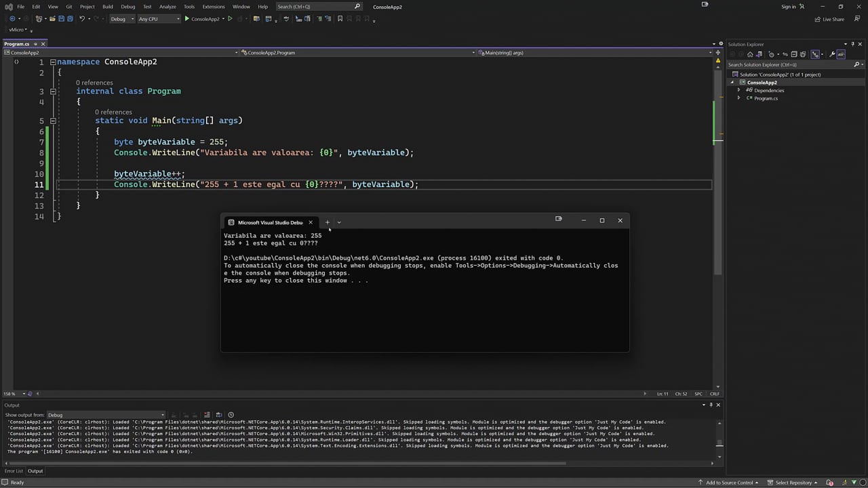Open the console tab dropdown chevron
This screenshot has height=488, width=868.
coord(339,222)
